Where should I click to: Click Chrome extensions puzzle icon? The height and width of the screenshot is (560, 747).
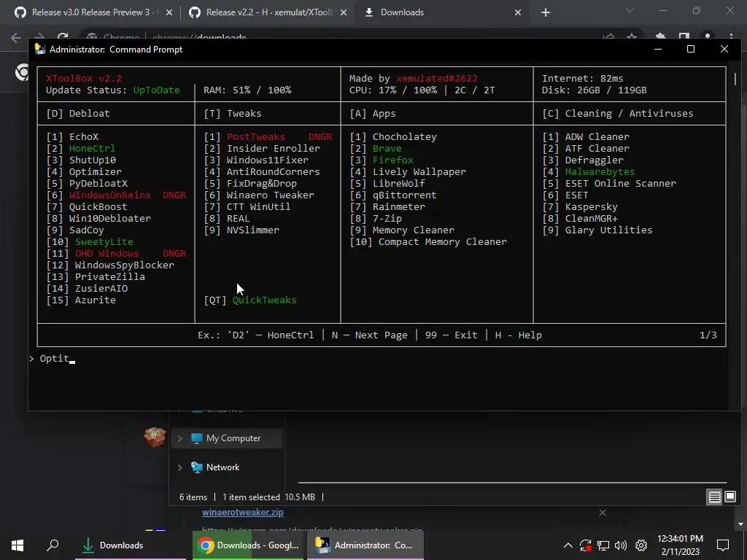[660, 37]
